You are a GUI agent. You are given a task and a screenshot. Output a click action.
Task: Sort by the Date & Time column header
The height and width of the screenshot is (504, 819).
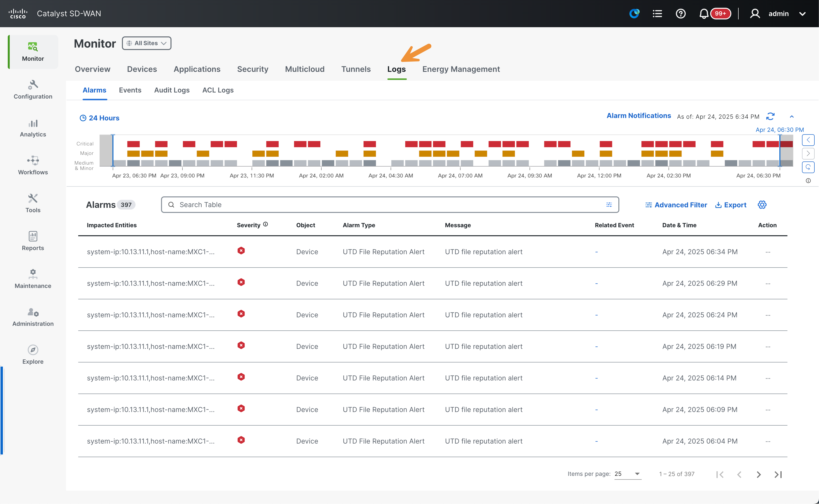click(x=679, y=225)
